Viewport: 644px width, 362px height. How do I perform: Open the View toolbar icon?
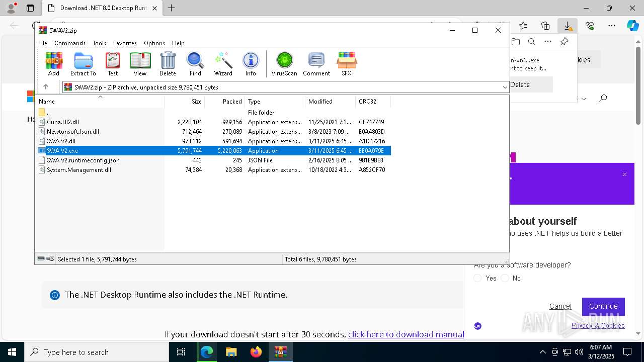click(x=140, y=64)
